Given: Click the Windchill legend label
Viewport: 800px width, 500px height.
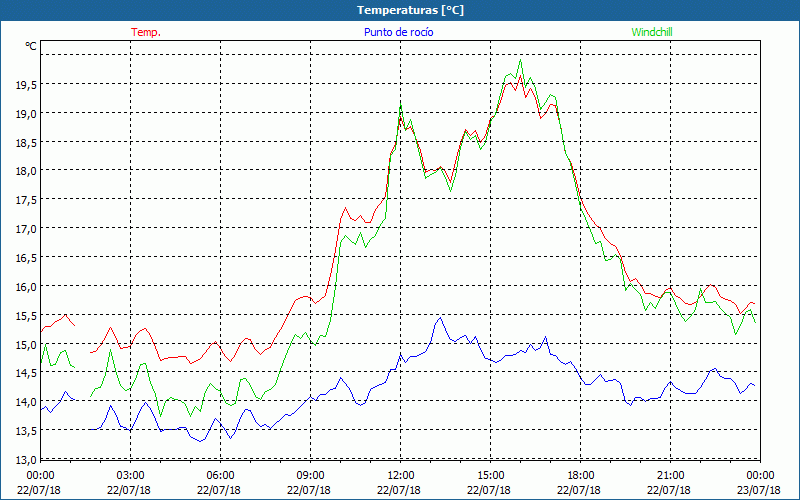Looking at the screenshot, I should coord(652,32).
